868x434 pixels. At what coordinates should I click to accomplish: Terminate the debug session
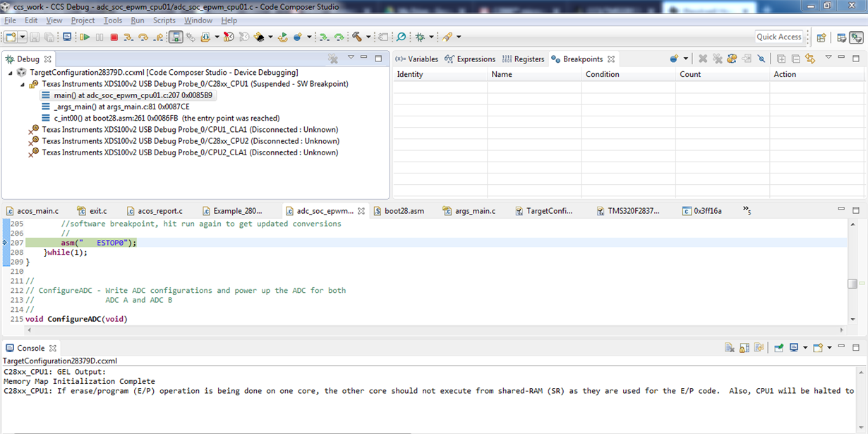click(114, 37)
